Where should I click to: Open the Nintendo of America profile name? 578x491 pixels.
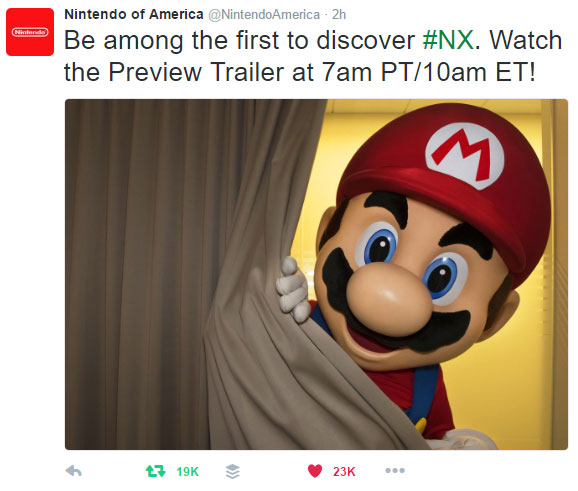134,14
